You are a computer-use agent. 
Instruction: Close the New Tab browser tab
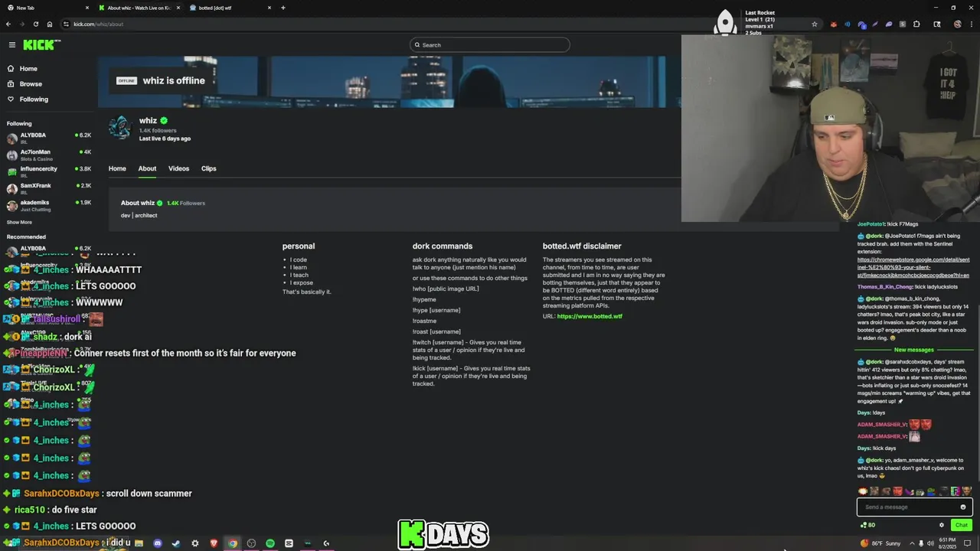(86, 8)
